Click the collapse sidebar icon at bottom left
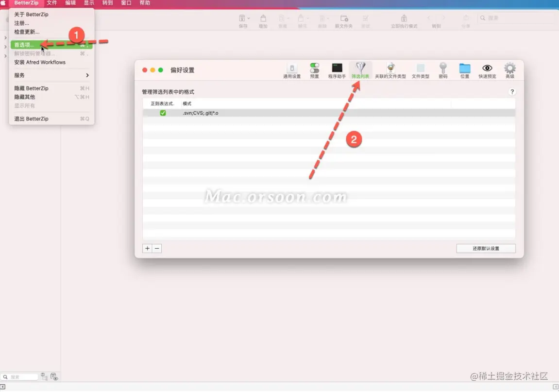 (x=3, y=387)
